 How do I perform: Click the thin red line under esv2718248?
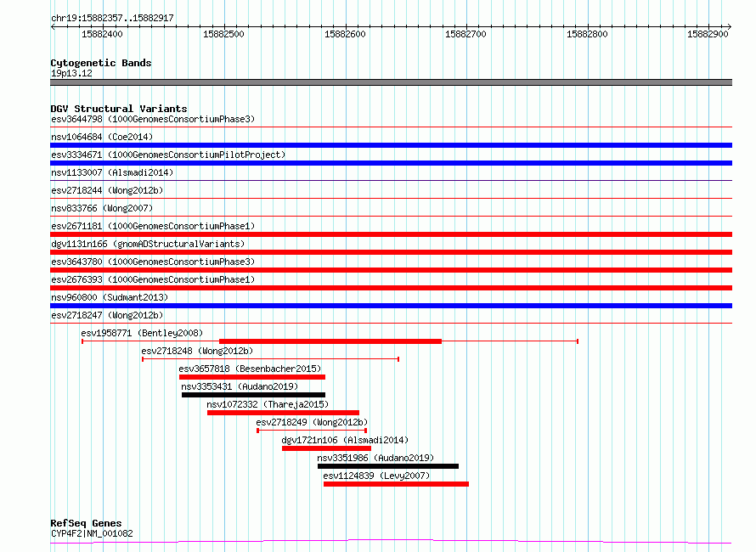click(x=270, y=359)
